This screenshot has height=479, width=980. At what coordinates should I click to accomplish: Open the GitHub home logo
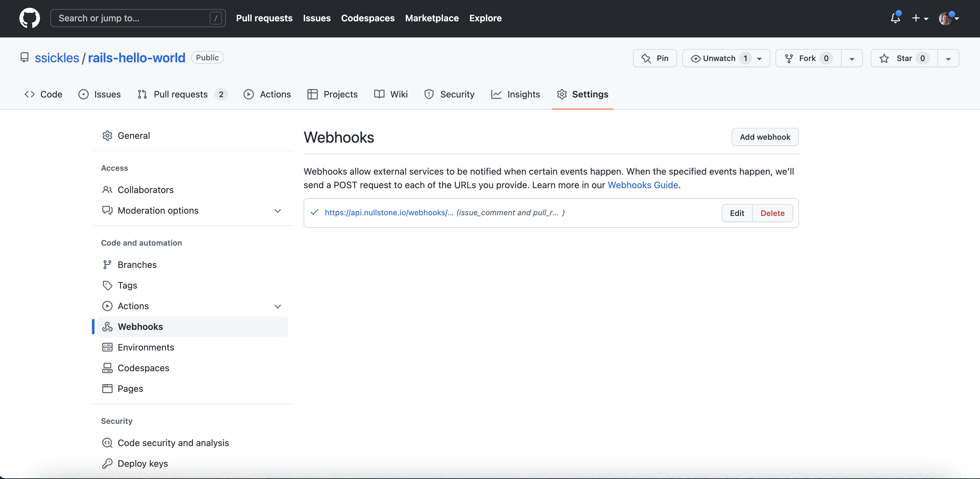[30, 18]
